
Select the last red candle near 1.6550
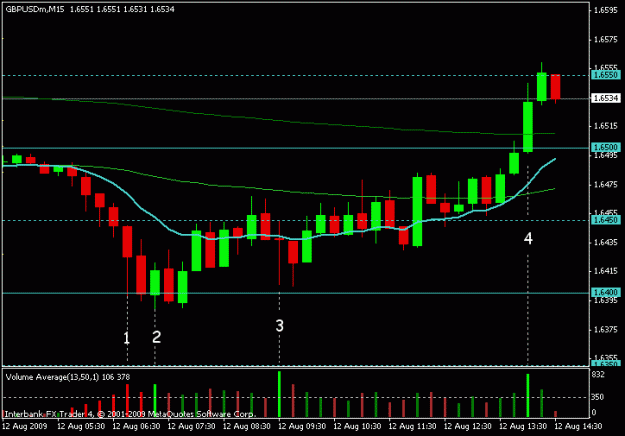(x=556, y=86)
